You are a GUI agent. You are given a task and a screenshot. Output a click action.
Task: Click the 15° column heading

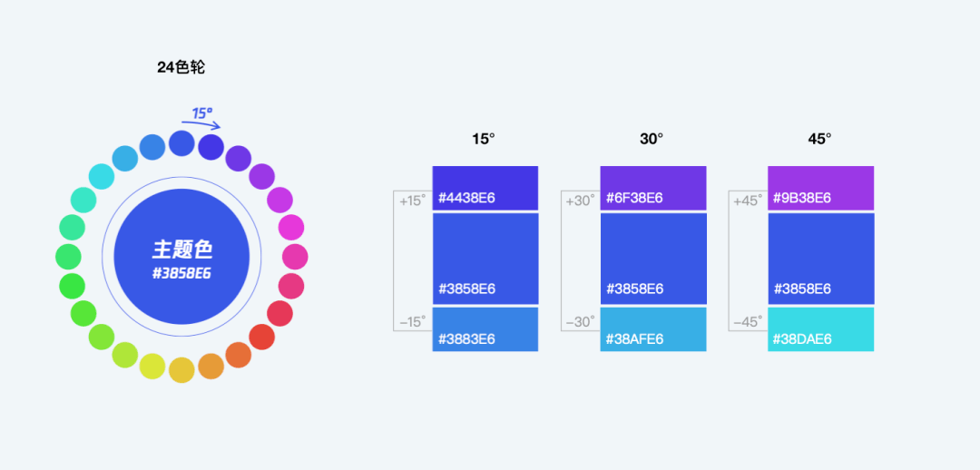(x=483, y=139)
